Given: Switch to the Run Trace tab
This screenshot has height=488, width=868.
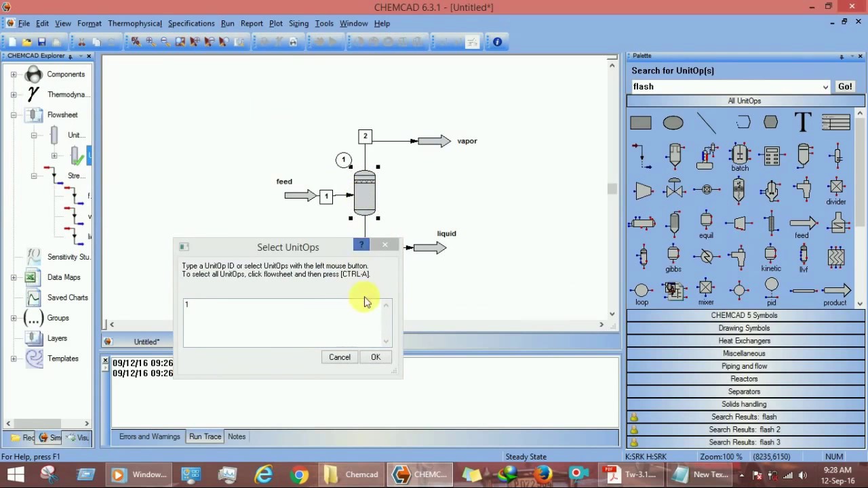Looking at the screenshot, I should tap(205, 436).
